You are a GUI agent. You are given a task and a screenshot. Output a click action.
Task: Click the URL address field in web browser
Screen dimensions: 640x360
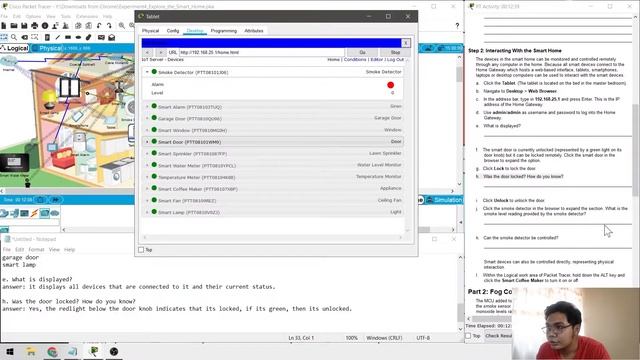tap(261, 52)
